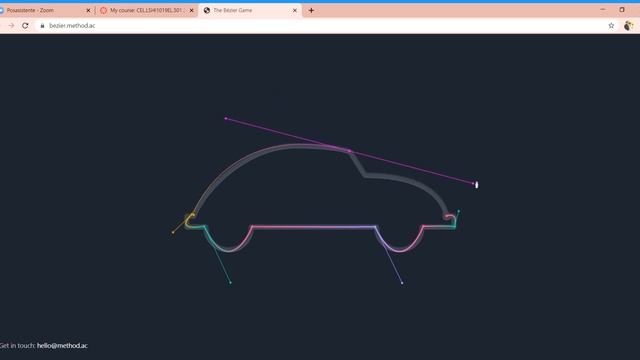Click the yellow anchor on left bumper
This screenshot has width=640, height=360.
(193, 214)
